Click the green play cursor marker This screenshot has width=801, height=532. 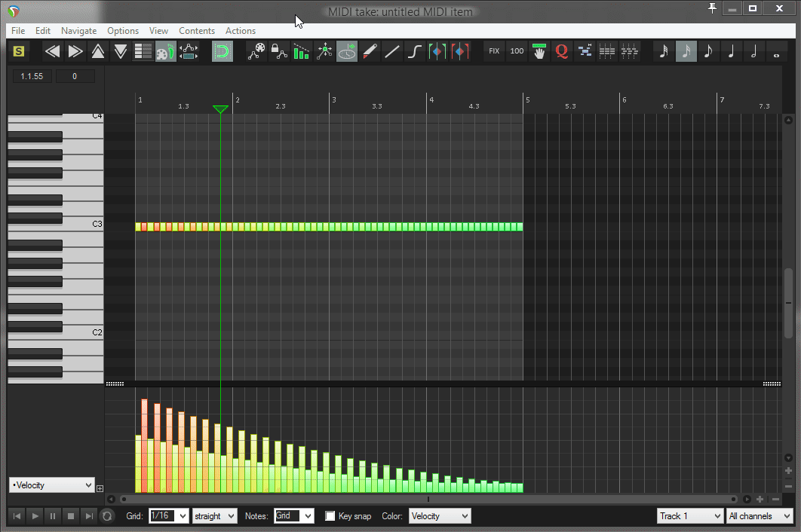[220, 109]
